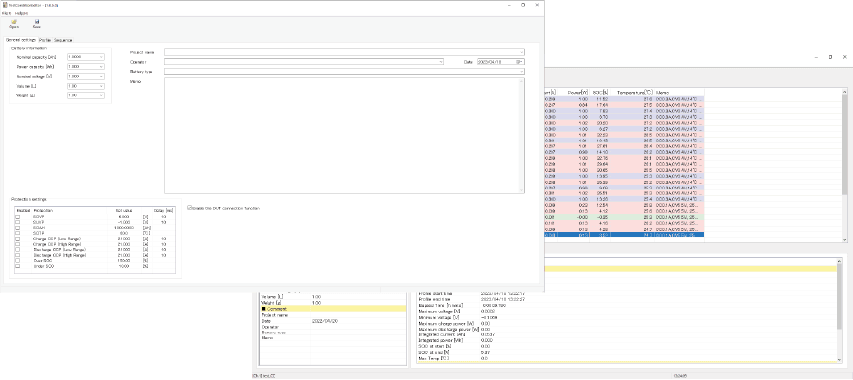Enable the Under SOC checkbox
Viewport: 853px width, 380px height.
(17, 266)
